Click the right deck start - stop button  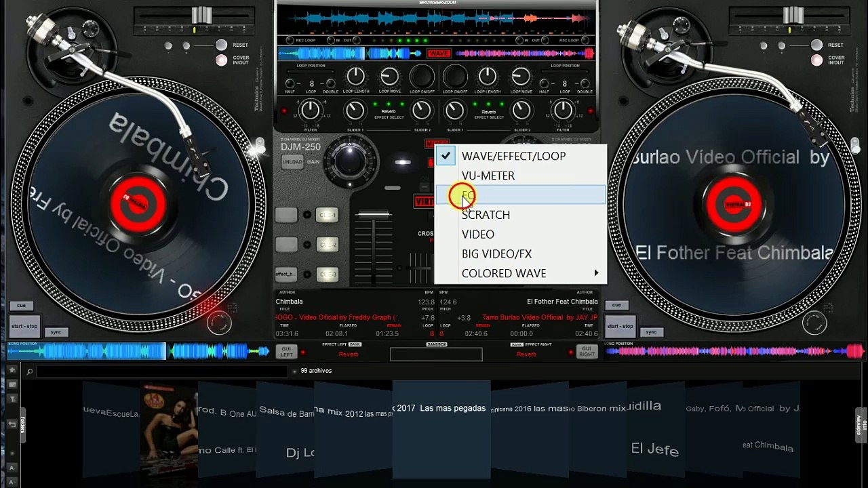click(620, 327)
